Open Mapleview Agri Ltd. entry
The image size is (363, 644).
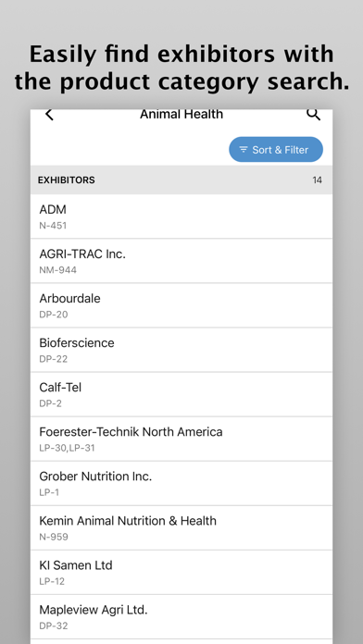181,616
